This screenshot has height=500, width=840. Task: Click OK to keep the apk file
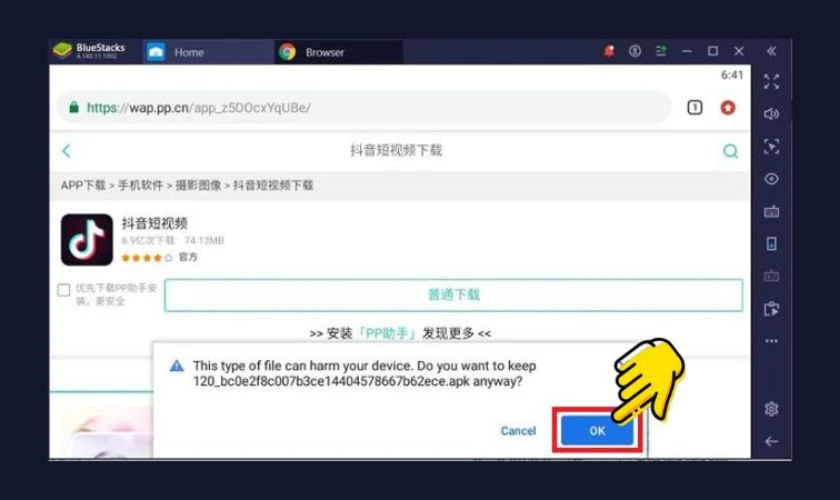click(x=597, y=431)
